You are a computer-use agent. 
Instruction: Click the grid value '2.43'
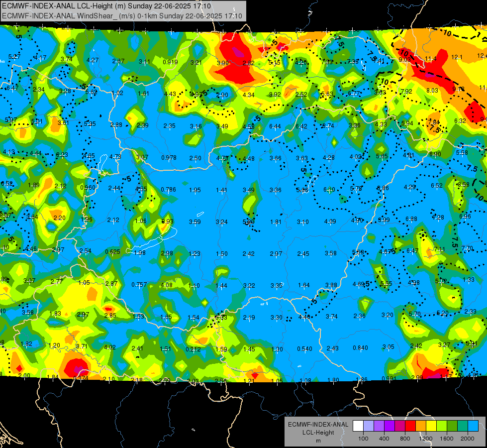click(333, 348)
